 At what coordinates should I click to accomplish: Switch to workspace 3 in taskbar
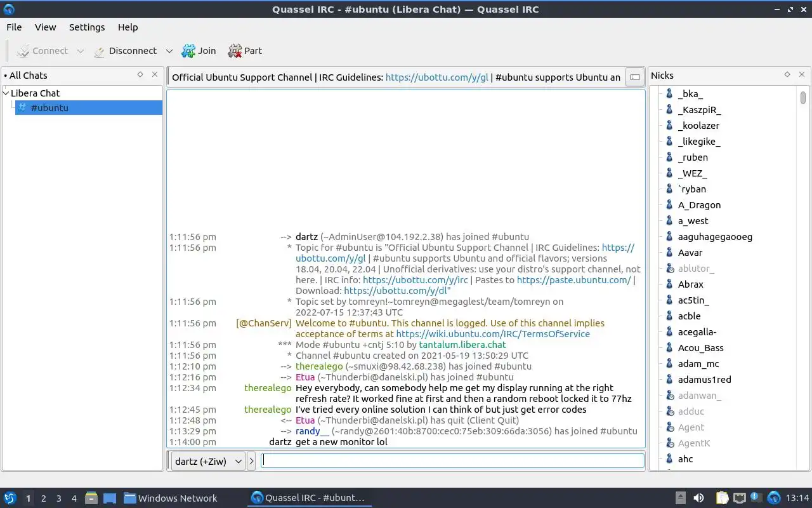pos(58,498)
